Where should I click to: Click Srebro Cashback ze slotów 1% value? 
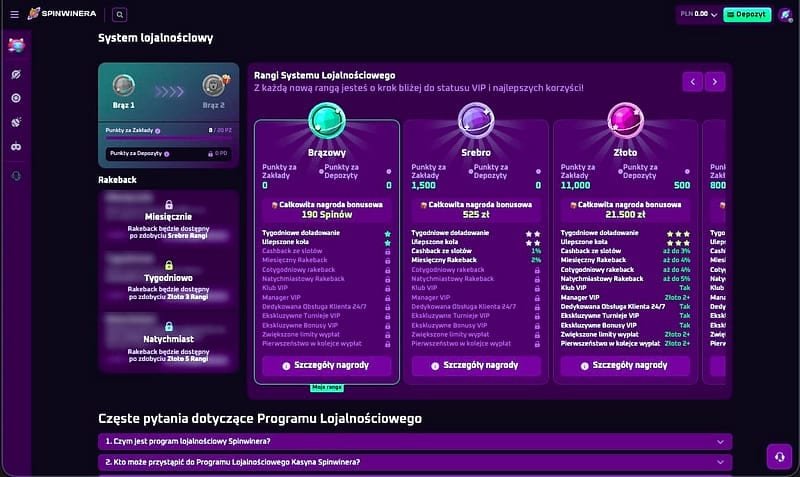pos(536,251)
